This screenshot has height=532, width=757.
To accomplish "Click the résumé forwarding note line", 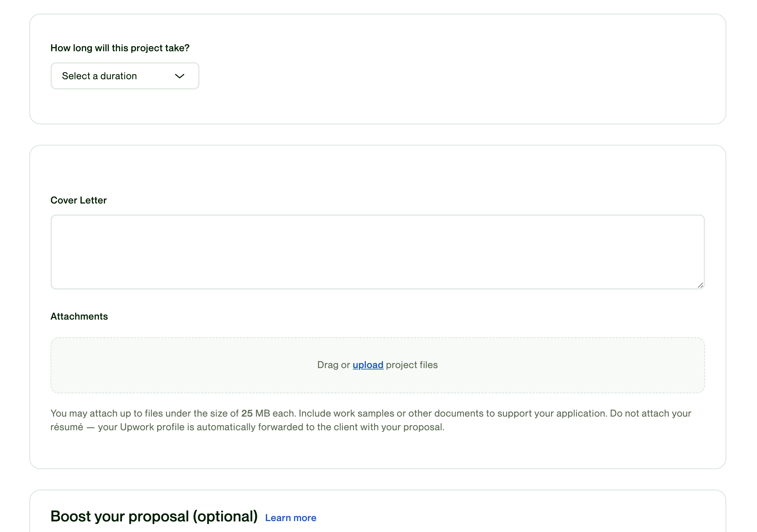I will (247, 427).
